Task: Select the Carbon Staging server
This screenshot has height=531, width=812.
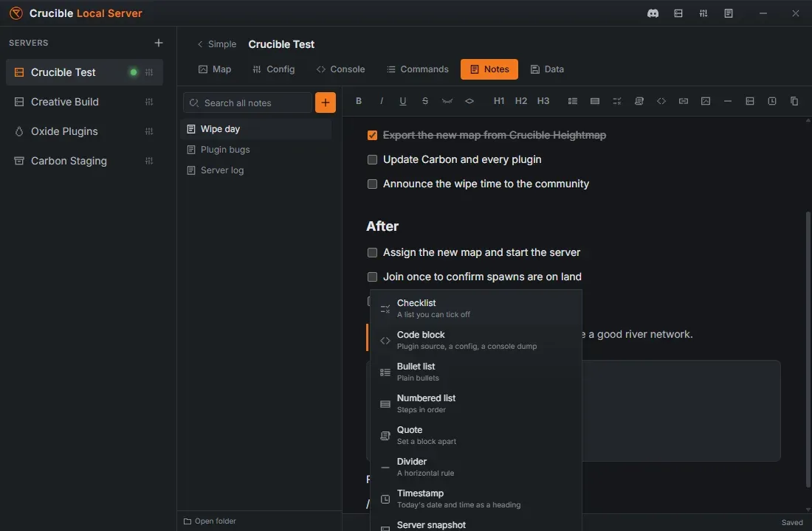Action: pyautogui.click(x=84, y=161)
